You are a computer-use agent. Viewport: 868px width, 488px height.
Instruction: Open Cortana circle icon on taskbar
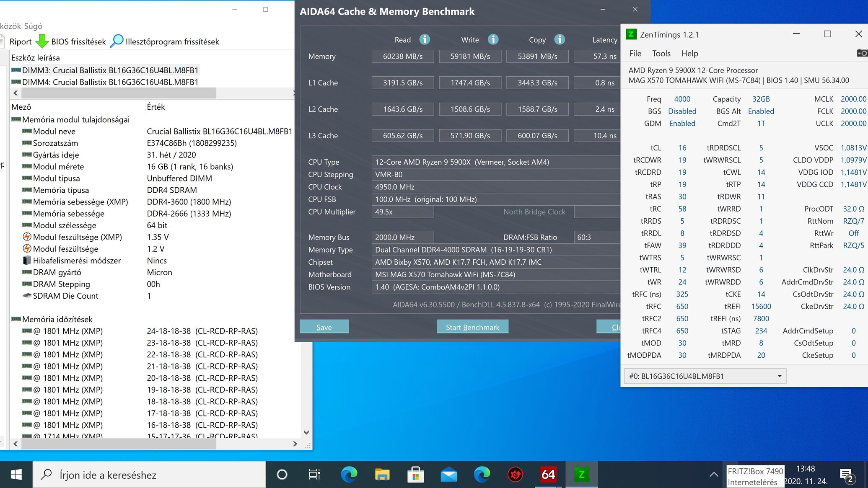pyautogui.click(x=282, y=475)
